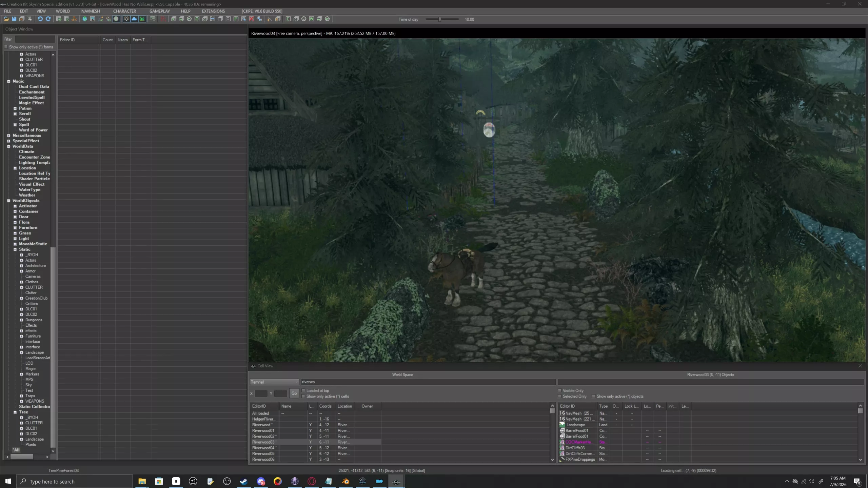Image resolution: width=868 pixels, height=488 pixels.
Task: Open the NAVMESH menu
Action: pyautogui.click(x=91, y=11)
